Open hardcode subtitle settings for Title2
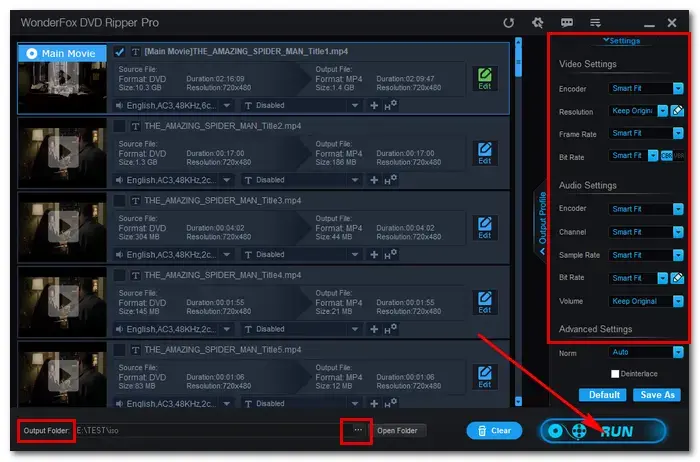 coord(391,180)
